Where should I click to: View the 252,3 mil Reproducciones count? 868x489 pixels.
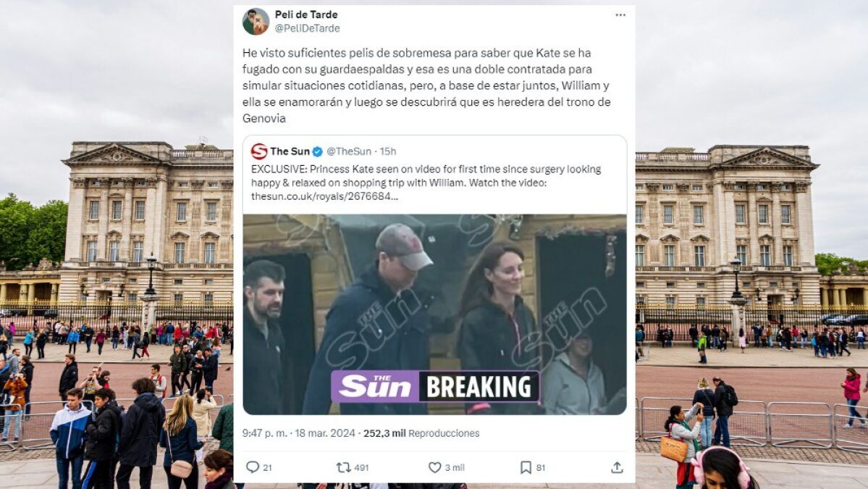coord(421,433)
